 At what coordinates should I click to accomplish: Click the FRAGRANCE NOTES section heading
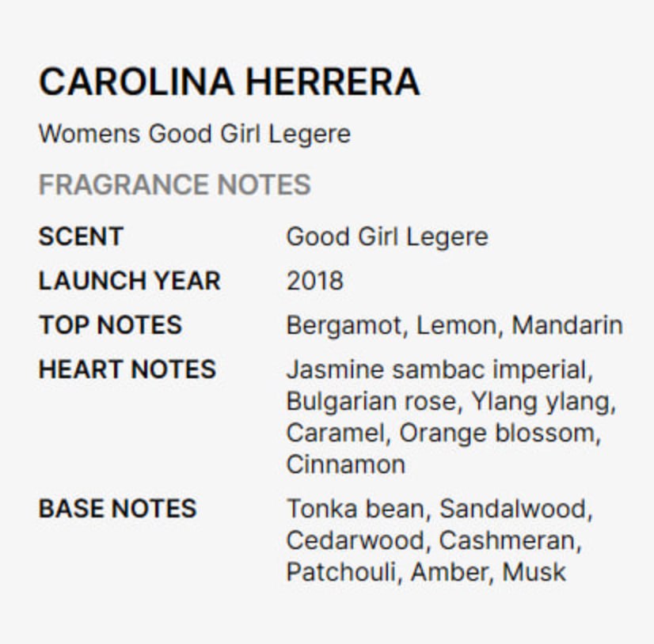[x=174, y=185]
